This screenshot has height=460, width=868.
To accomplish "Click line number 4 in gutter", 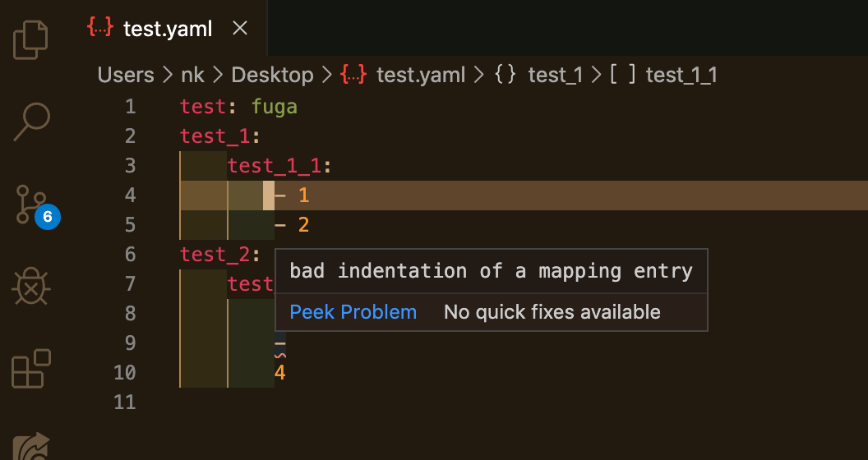I will click(130, 195).
